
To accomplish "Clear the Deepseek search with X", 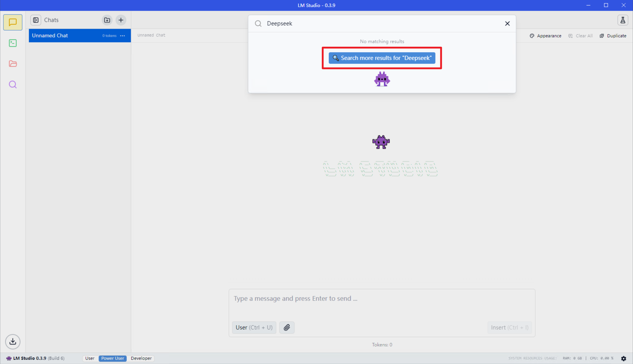I will coord(507,24).
